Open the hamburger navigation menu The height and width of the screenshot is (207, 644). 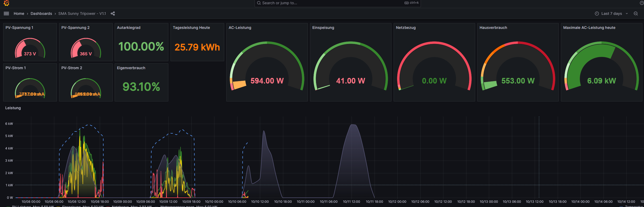pos(6,14)
